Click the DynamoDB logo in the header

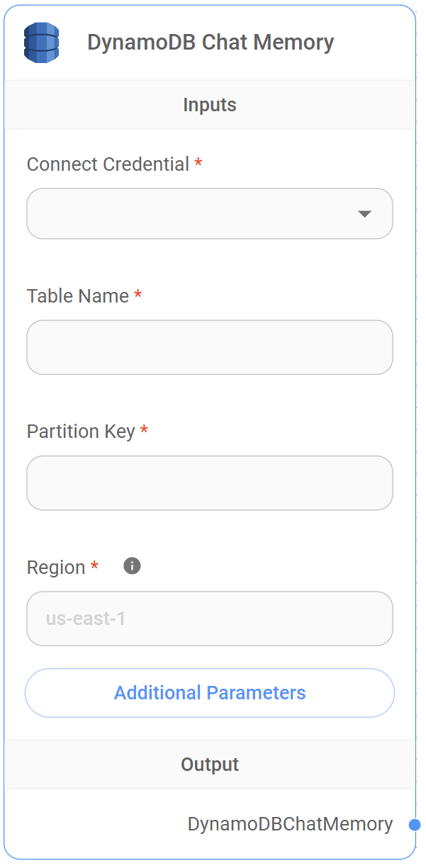[42, 42]
